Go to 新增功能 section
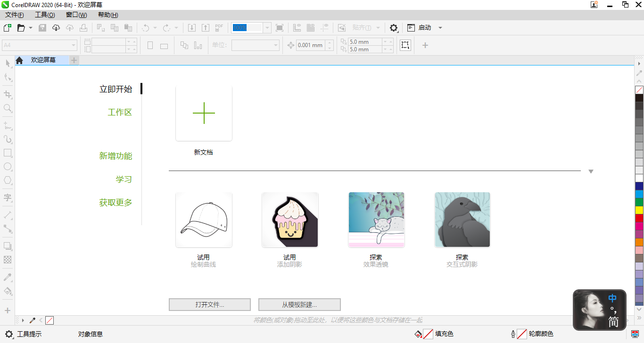This screenshot has height=343, width=644. [x=116, y=156]
